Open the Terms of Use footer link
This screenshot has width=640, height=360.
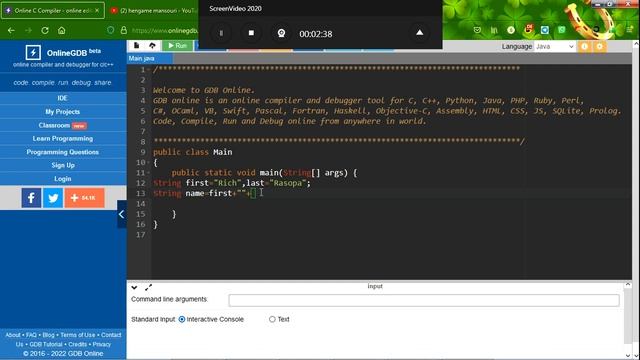tap(78, 335)
